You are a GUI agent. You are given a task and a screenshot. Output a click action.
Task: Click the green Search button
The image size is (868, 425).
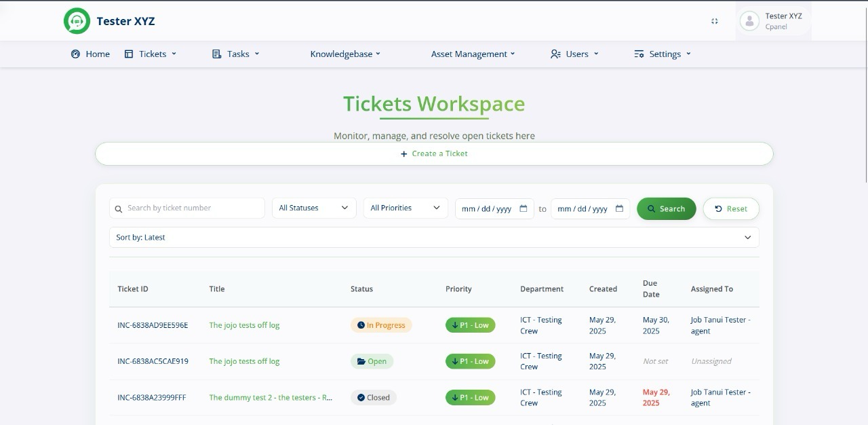coord(666,208)
